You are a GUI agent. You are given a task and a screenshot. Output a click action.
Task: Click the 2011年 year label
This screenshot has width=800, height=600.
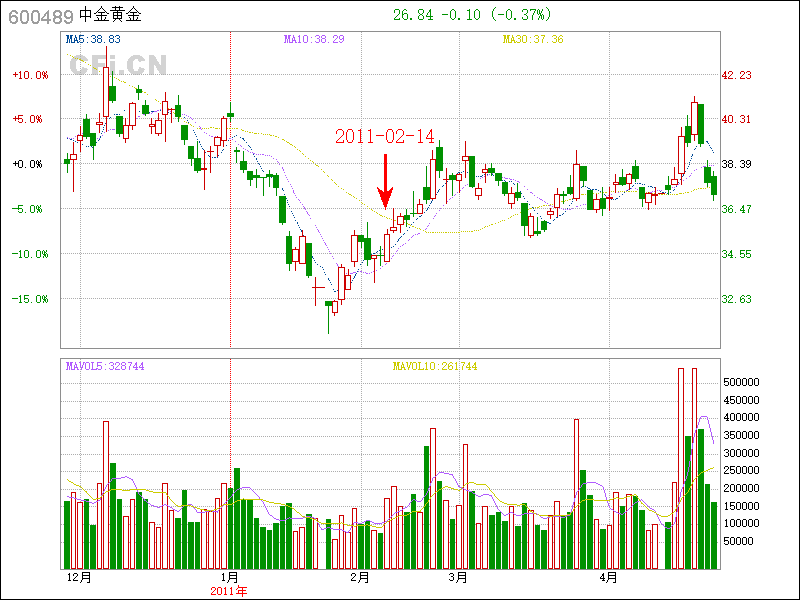coord(229,591)
